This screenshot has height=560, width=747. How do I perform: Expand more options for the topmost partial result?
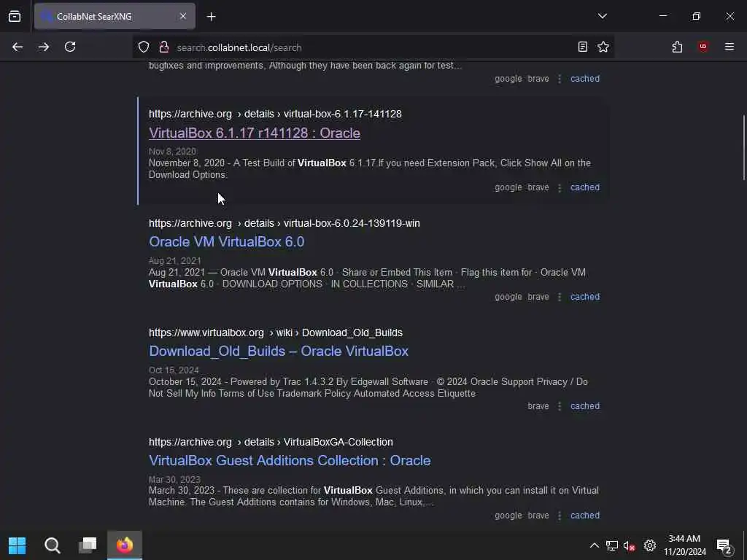pyautogui.click(x=560, y=79)
